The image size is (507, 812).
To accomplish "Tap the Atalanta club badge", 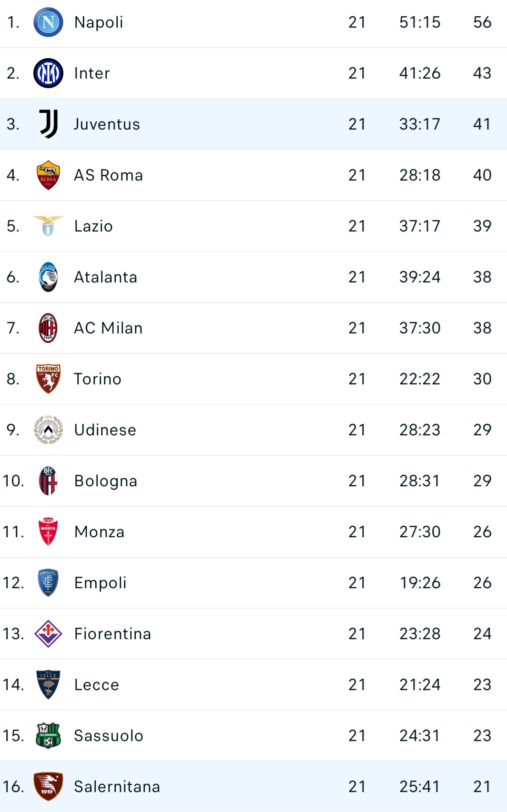I will [x=48, y=277].
